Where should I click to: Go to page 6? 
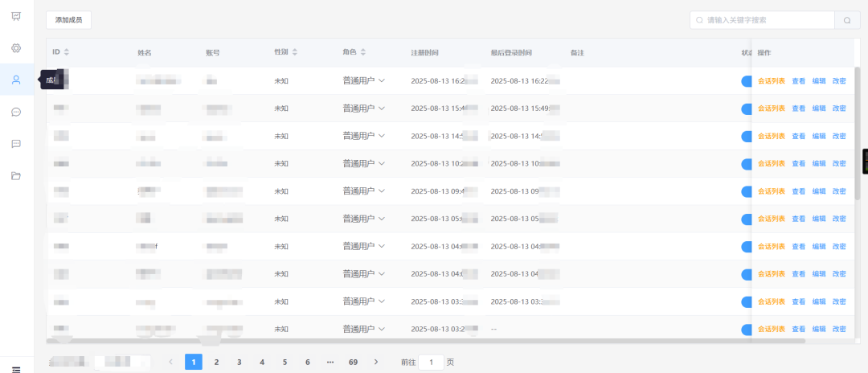(307, 362)
